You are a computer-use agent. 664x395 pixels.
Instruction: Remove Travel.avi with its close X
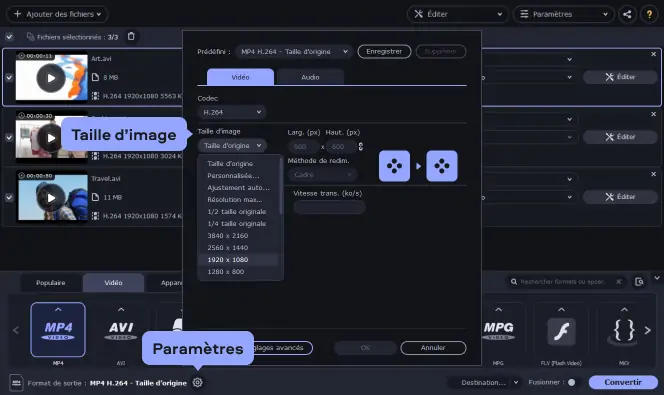(x=653, y=174)
